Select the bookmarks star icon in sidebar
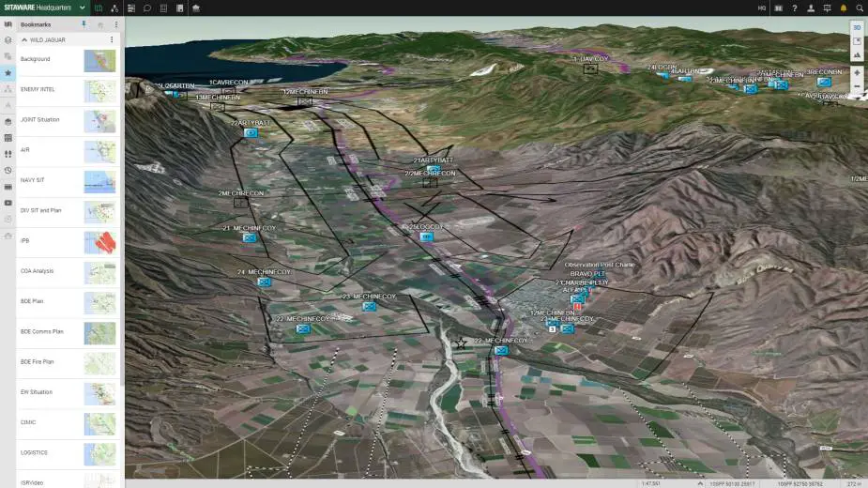The width and height of the screenshot is (868, 488). point(8,72)
